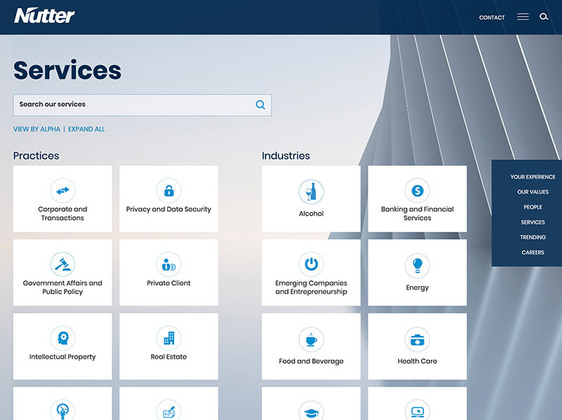Click the light bulb practice icon at bottom
Screen dimensions: 562x420
pyautogui.click(x=63, y=410)
